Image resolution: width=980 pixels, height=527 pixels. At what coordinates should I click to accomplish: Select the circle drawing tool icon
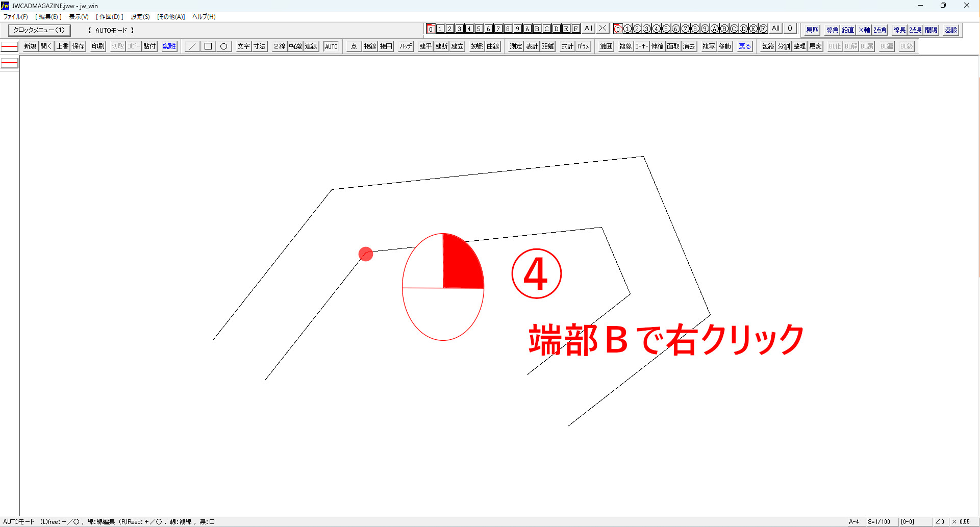[223, 46]
